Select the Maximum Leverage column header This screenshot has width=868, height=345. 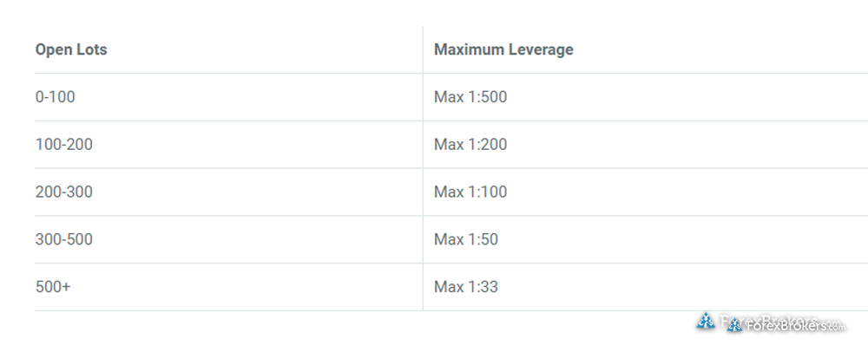click(x=503, y=49)
